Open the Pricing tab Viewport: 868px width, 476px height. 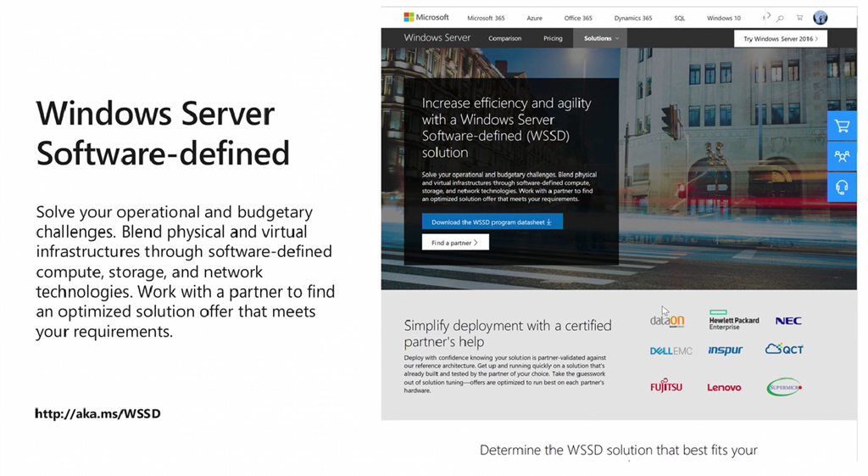[x=553, y=38]
